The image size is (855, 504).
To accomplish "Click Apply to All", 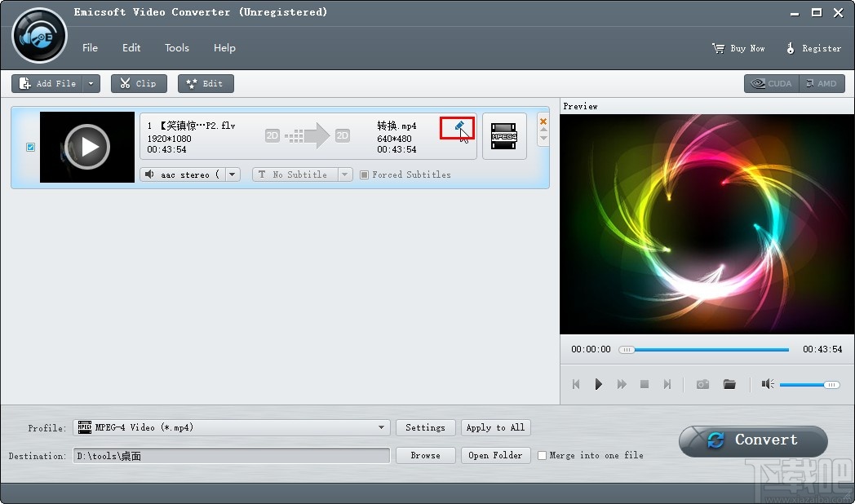I will click(495, 427).
